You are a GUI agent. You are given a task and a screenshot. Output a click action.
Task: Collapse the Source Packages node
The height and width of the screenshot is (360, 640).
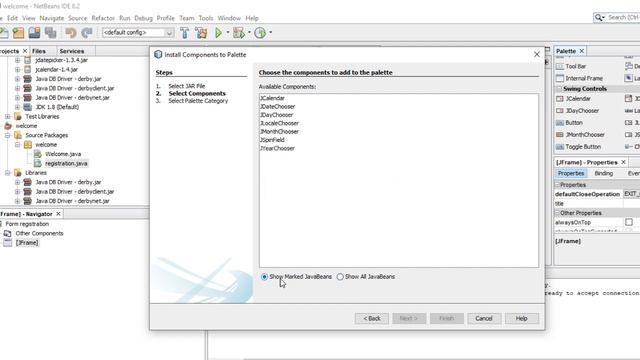8,135
